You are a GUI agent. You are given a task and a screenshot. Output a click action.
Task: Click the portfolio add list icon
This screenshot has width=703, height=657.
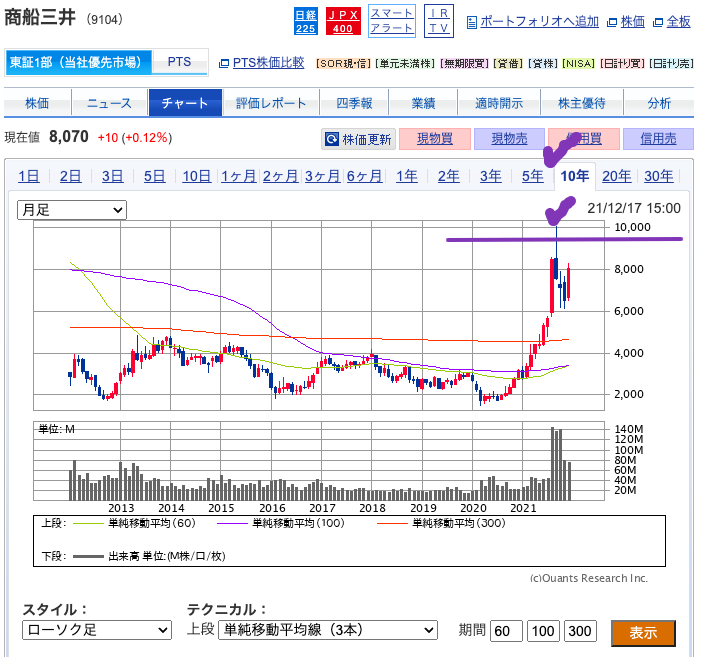point(471,22)
